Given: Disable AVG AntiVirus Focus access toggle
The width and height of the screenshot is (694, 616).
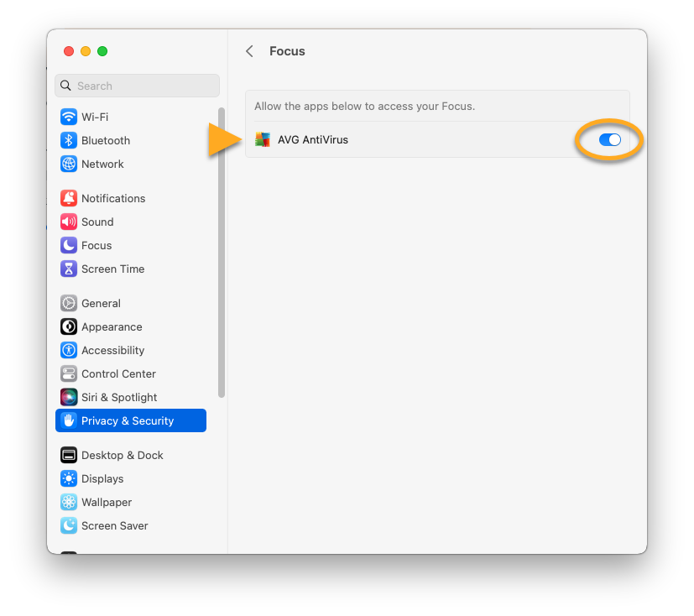Looking at the screenshot, I should tap(609, 140).
